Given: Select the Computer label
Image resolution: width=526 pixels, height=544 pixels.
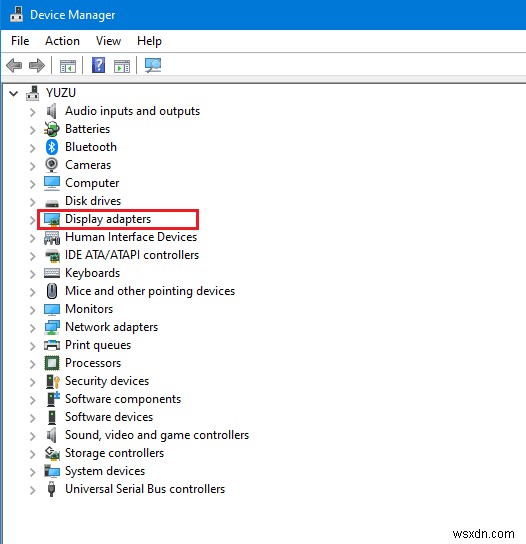Looking at the screenshot, I should coord(92,183).
